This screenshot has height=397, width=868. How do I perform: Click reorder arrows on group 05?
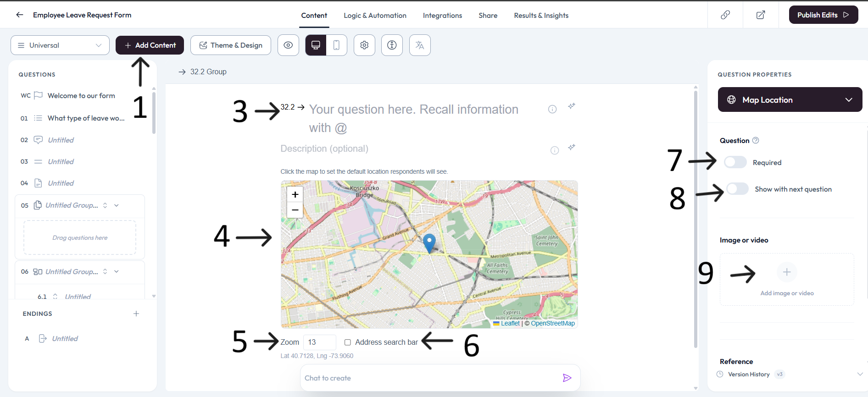click(105, 205)
